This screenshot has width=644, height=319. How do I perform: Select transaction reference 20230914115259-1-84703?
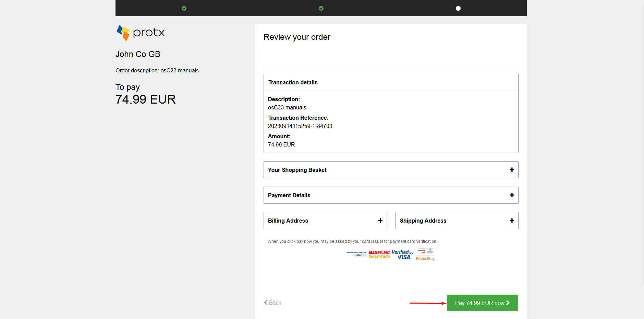click(x=300, y=126)
